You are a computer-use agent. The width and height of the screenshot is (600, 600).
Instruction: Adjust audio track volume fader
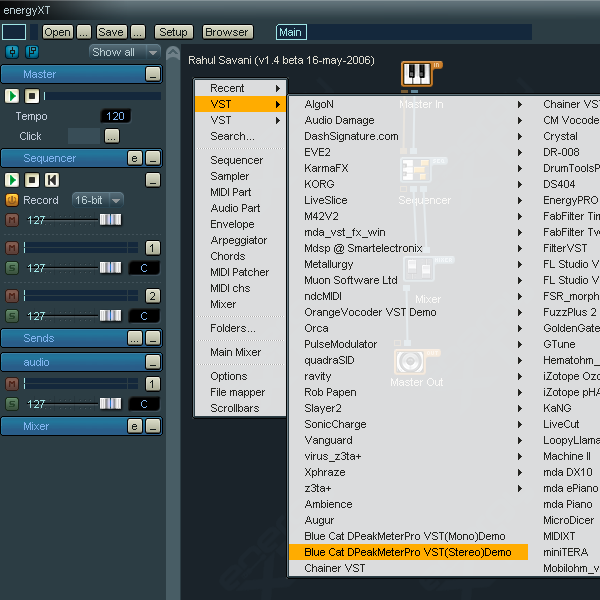click(x=111, y=404)
